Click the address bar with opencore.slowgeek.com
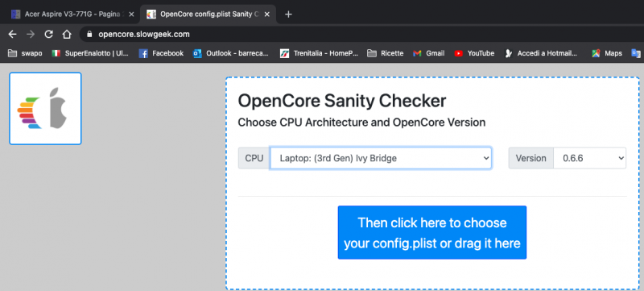 tap(144, 34)
